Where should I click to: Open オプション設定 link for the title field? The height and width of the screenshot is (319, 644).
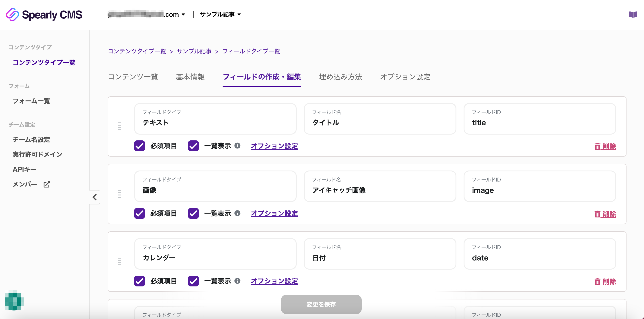tap(274, 146)
